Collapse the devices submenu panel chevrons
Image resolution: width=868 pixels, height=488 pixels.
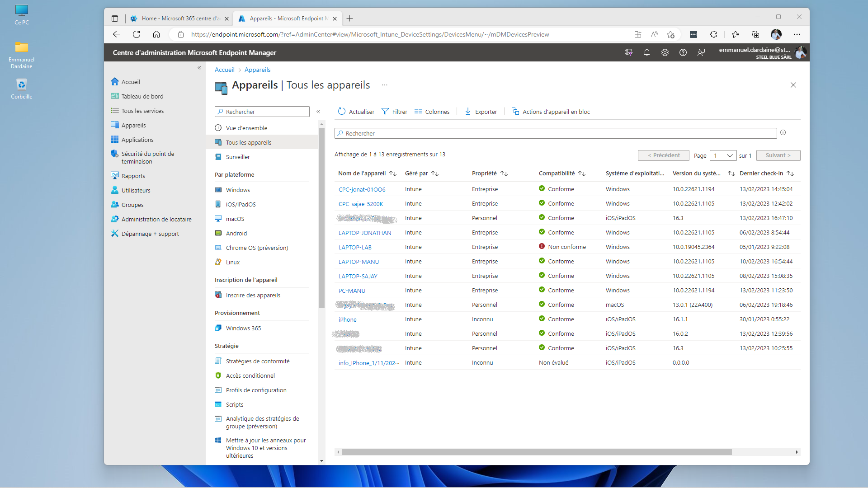pyautogui.click(x=318, y=112)
